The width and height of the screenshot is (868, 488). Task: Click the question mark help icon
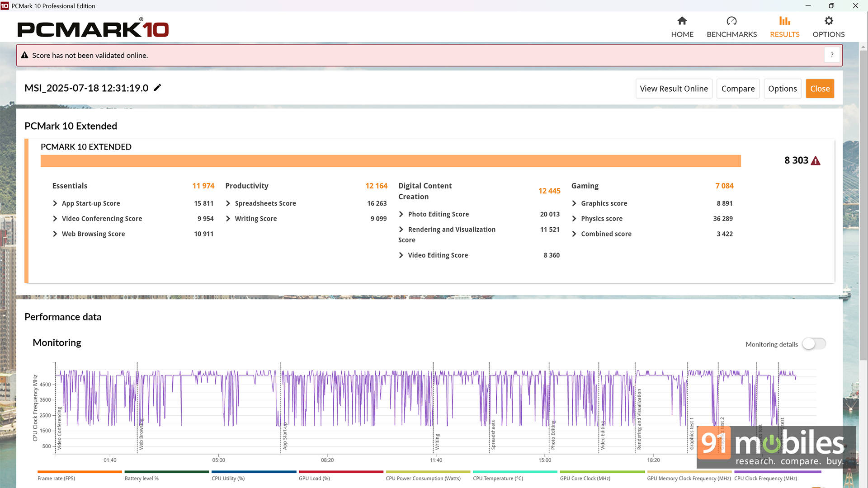(832, 55)
